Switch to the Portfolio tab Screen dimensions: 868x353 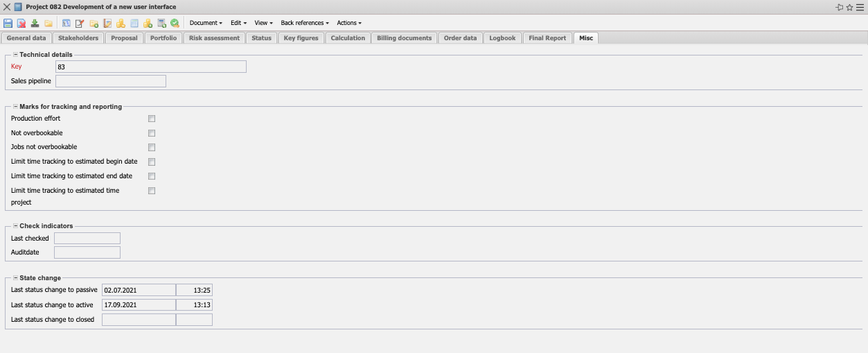coord(163,38)
